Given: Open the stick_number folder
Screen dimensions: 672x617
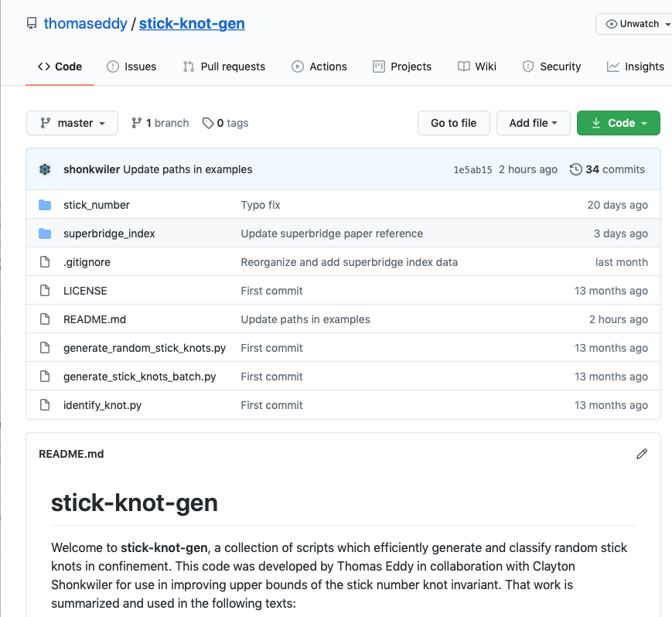Looking at the screenshot, I should 97,205.
